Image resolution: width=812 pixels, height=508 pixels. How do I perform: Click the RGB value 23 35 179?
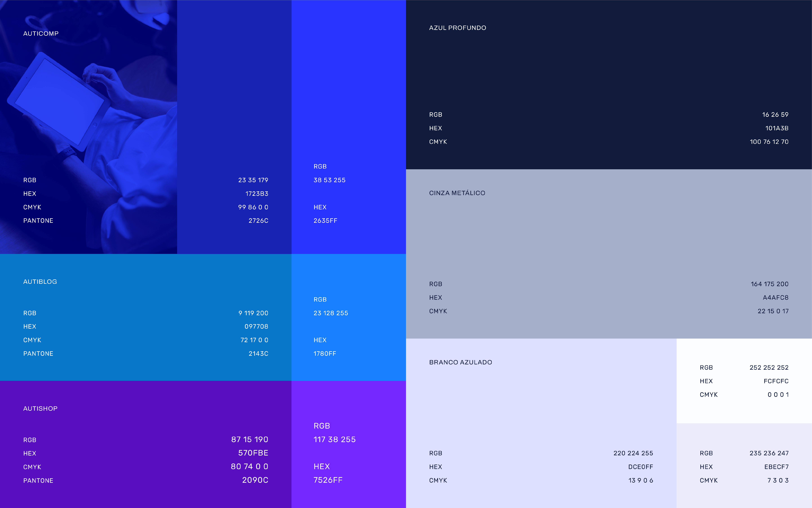pos(253,180)
